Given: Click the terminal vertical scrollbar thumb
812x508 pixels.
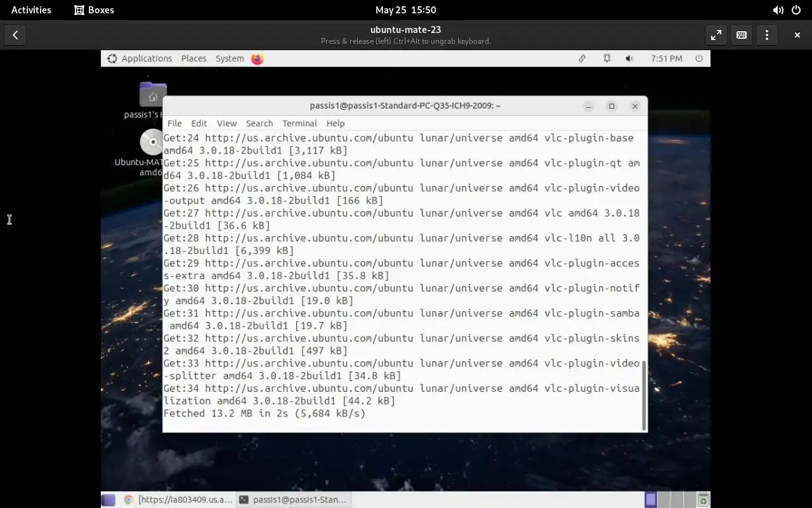Looking at the screenshot, I should (645, 395).
